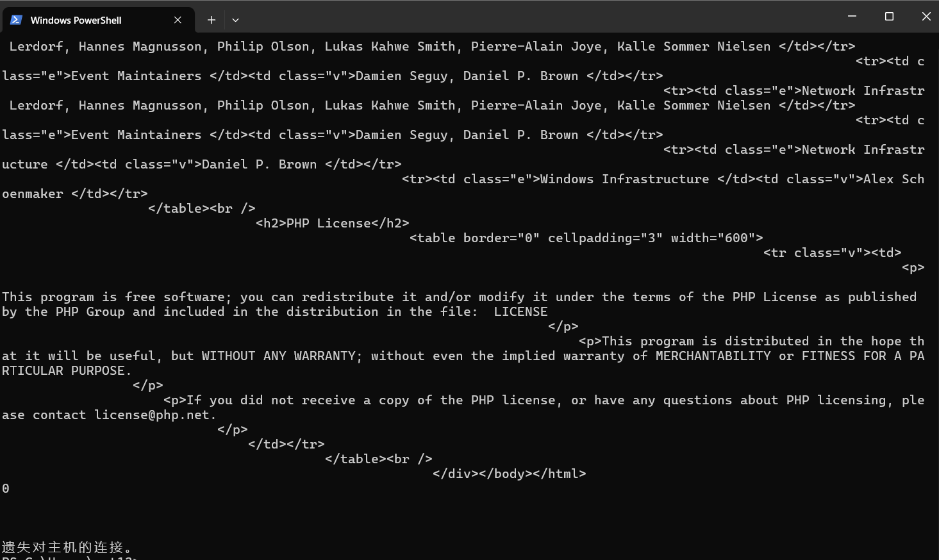Open the new tab profile dropdown
The height and width of the screenshot is (560, 939).
coord(235,20)
